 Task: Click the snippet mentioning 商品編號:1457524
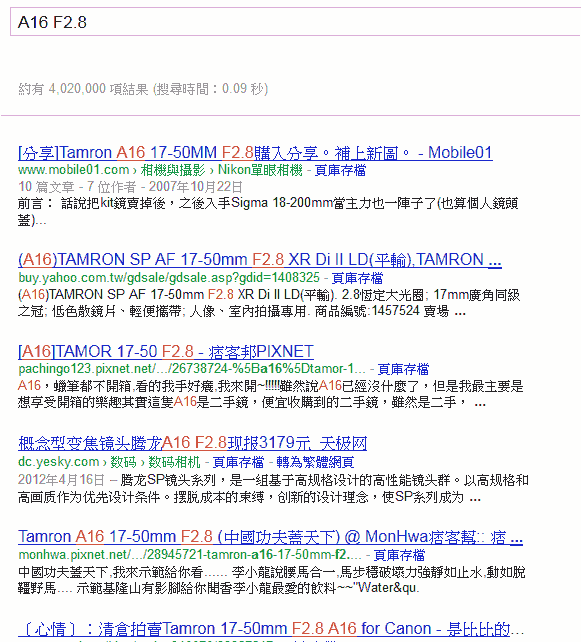(x=269, y=303)
